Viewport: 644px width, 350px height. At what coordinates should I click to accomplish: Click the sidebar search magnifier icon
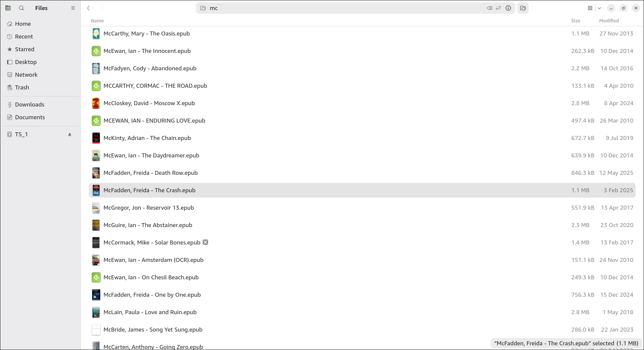point(21,8)
